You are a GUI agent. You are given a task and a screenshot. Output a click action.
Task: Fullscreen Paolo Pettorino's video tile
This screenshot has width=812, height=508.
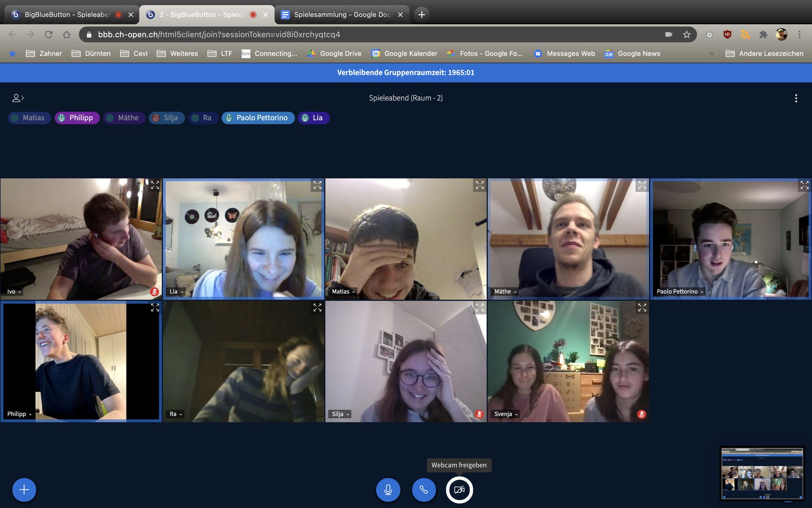804,185
